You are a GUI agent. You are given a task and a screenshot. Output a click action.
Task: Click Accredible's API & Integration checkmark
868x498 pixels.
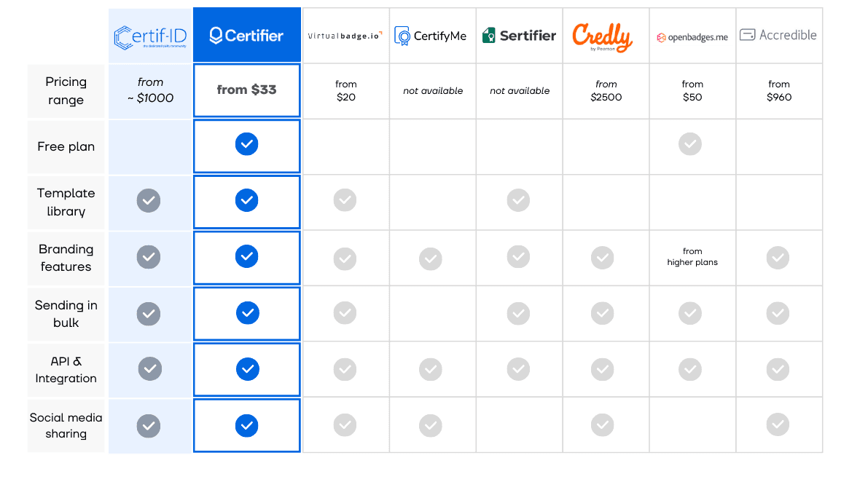(778, 369)
